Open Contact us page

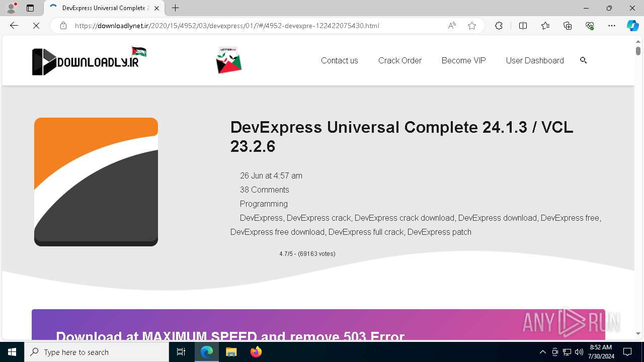[340, 60]
